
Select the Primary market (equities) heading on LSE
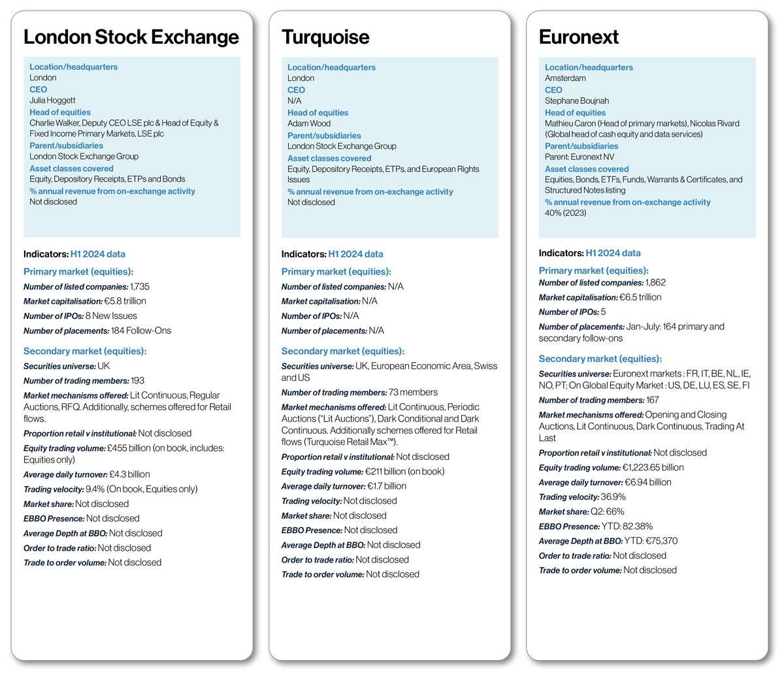click(x=78, y=271)
